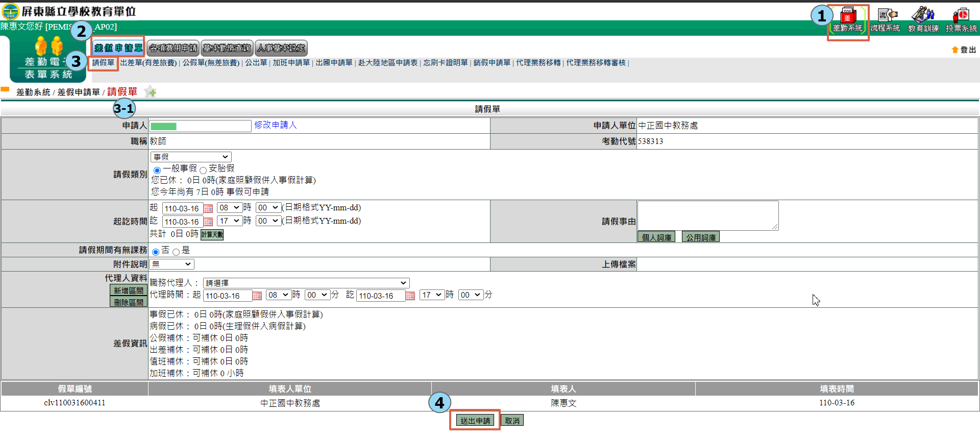Open the 投票系統 voting icon

(961, 20)
